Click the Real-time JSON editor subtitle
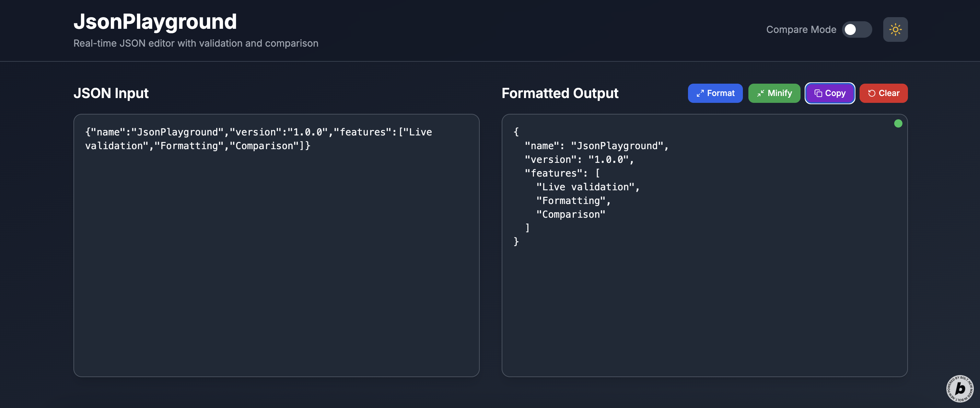The image size is (980, 408). tap(196, 43)
